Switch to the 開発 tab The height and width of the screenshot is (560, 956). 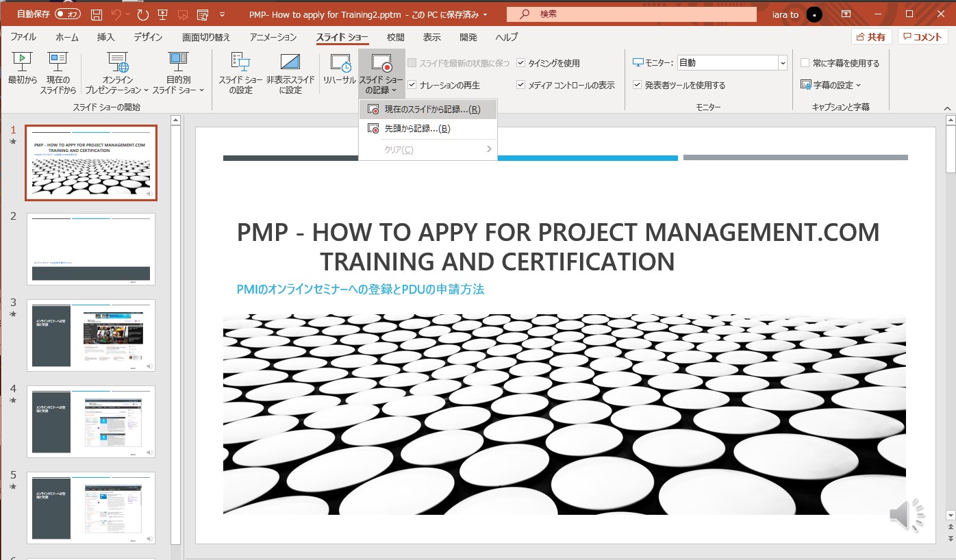coord(468,37)
